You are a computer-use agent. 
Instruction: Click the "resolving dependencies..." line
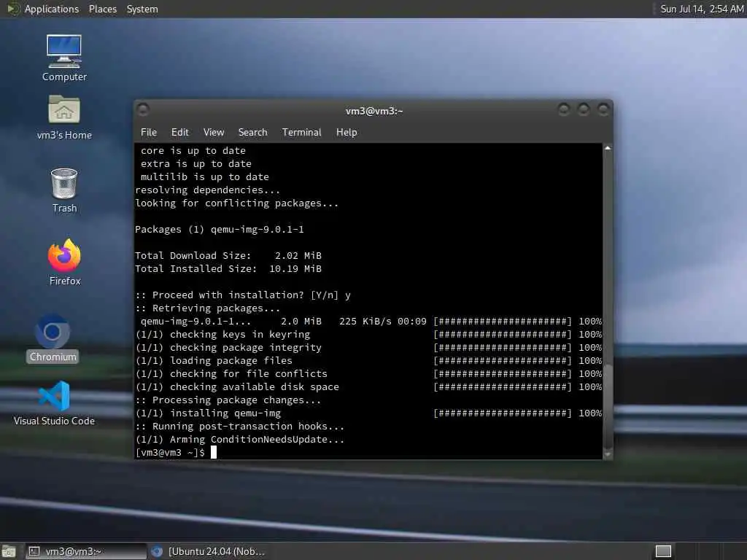tap(208, 190)
